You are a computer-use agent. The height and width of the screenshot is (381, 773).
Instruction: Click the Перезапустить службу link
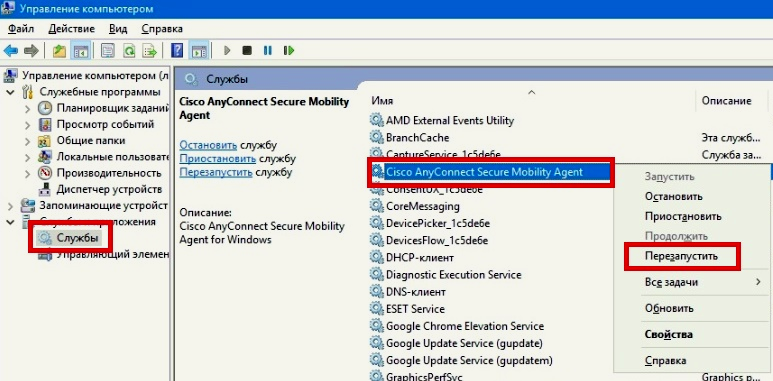pyautogui.click(x=216, y=173)
